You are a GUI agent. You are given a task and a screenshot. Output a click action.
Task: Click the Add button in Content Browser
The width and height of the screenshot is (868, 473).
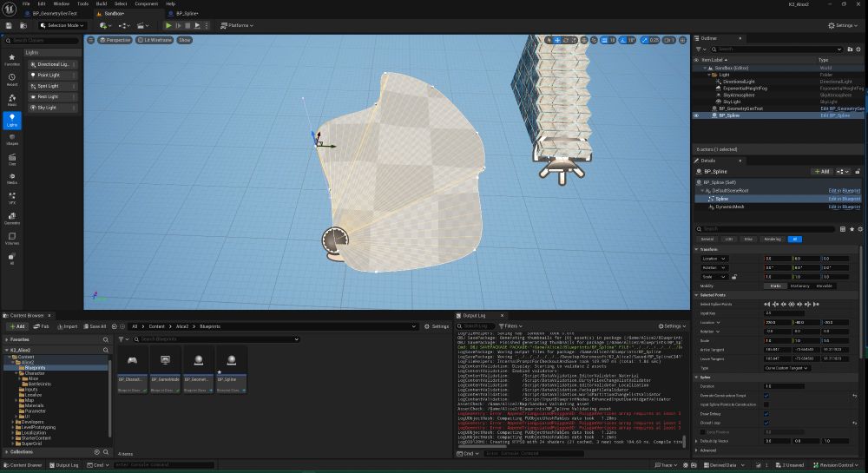[17, 326]
